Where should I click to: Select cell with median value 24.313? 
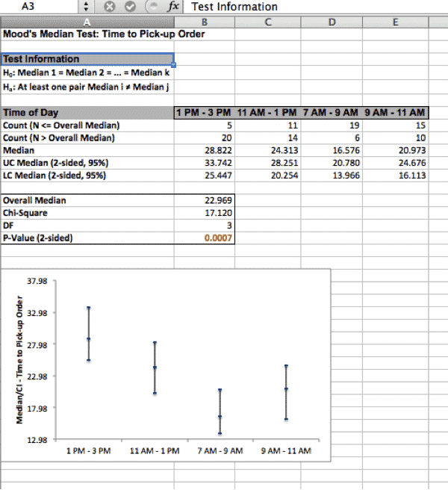tap(268, 151)
